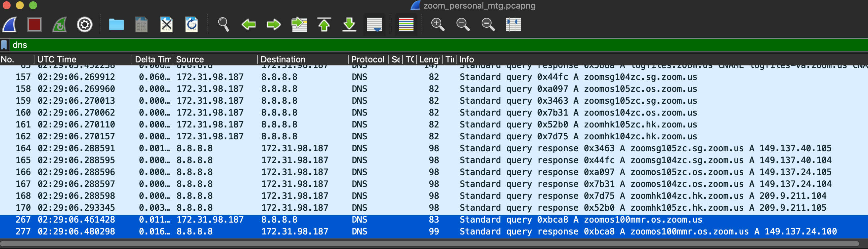The width and height of the screenshot is (868, 249).
Task: Sort by the Protocol column header
Action: click(368, 59)
